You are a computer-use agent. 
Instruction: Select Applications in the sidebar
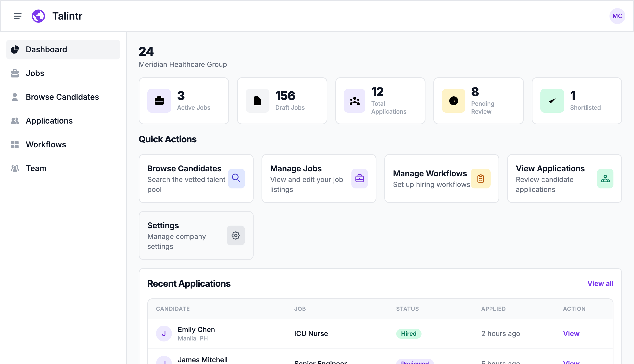click(49, 121)
